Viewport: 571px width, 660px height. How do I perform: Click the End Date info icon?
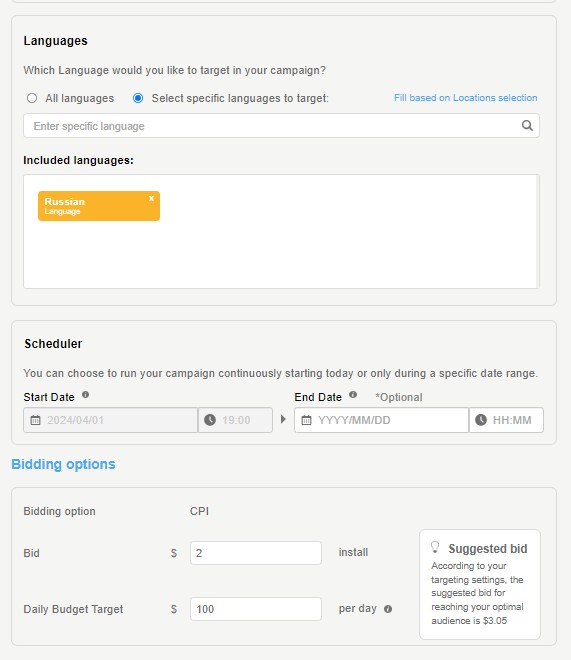pyautogui.click(x=353, y=395)
